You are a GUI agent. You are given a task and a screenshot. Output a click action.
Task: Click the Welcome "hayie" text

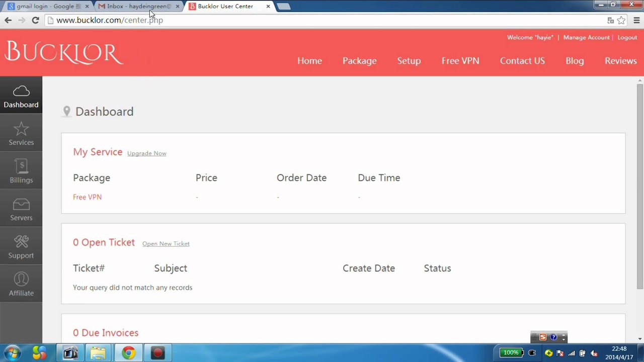530,38
